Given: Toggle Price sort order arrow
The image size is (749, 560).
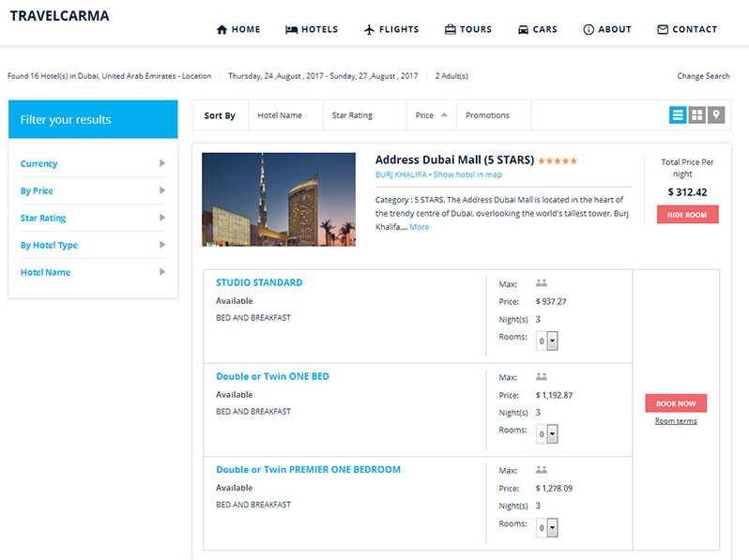Looking at the screenshot, I should click(444, 115).
